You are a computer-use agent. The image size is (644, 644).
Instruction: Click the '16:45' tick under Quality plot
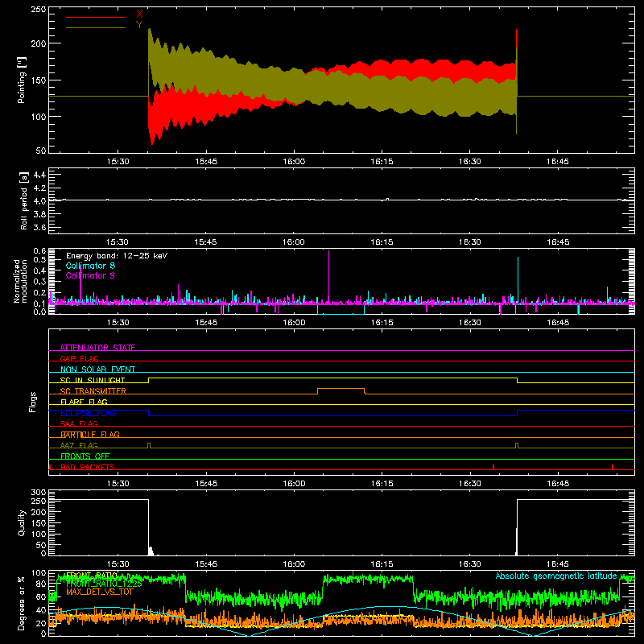[558, 564]
